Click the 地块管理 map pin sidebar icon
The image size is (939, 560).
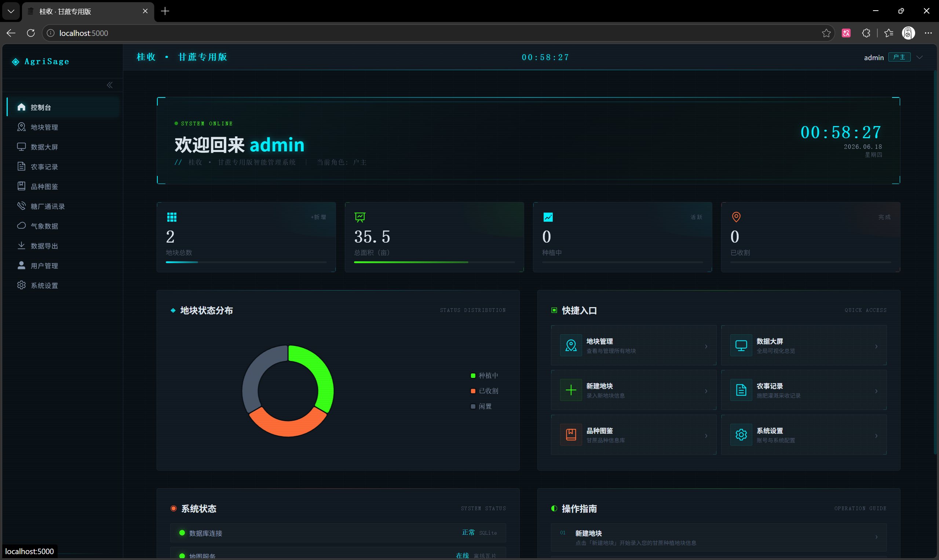click(x=22, y=127)
